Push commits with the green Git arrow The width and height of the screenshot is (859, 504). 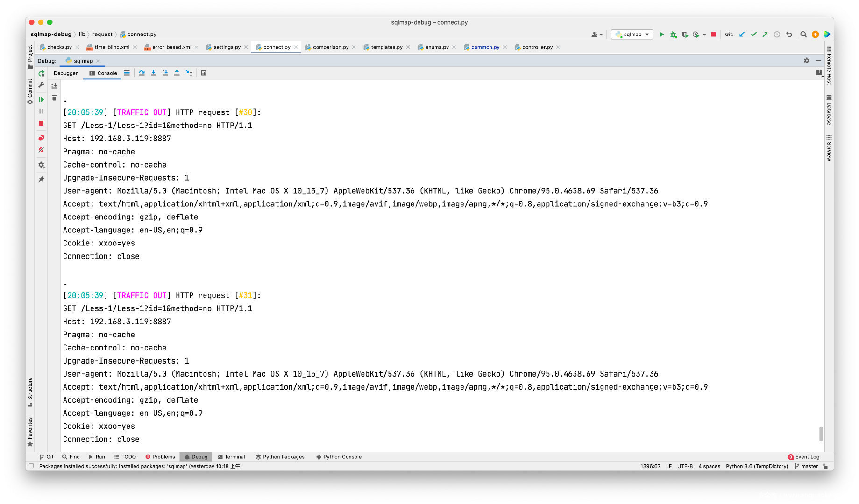point(765,35)
